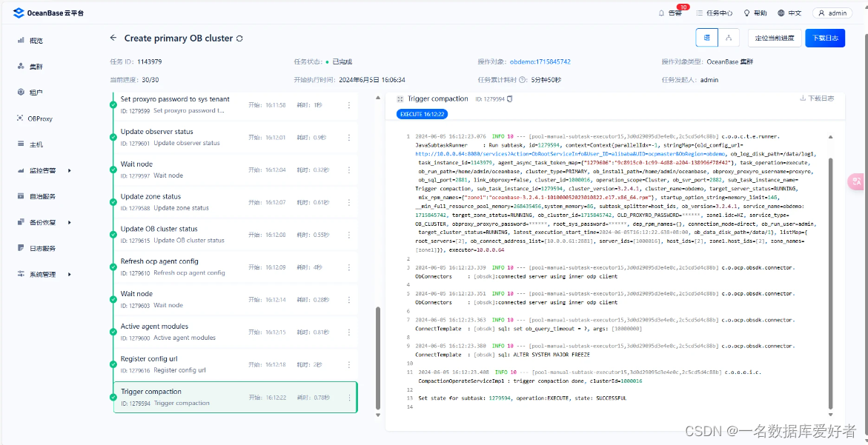Screen dimensions: 868x445
Task: Open the Task Center (任务中心) menu
Action: click(x=719, y=13)
